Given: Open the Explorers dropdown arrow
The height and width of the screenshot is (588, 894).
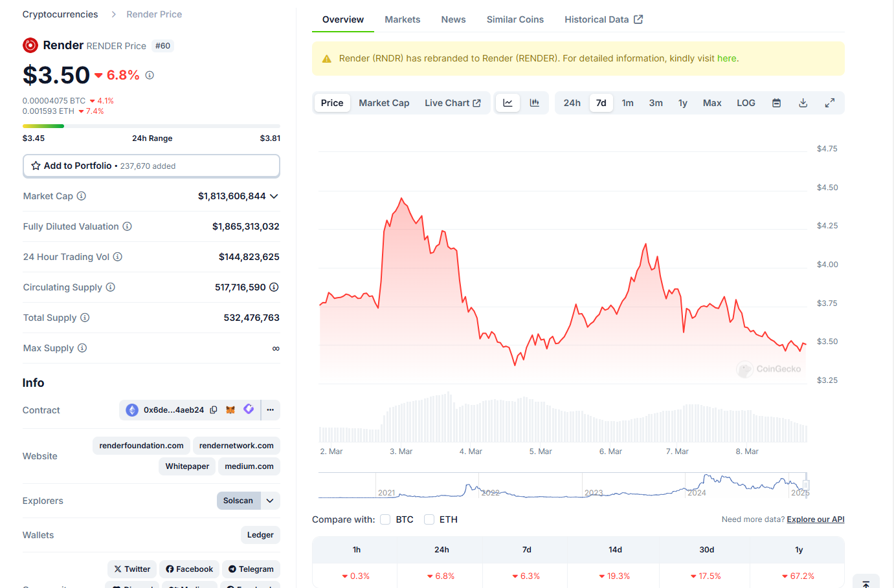Looking at the screenshot, I should (271, 501).
